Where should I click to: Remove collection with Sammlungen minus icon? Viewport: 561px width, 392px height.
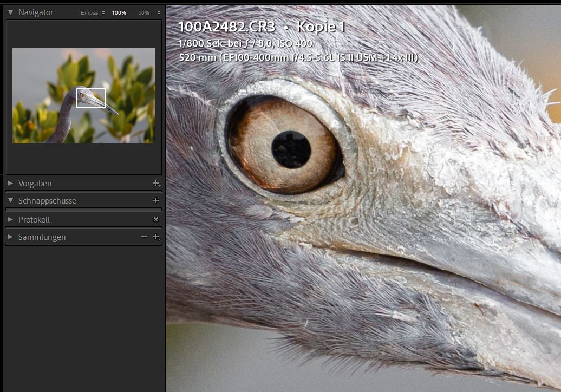[144, 237]
